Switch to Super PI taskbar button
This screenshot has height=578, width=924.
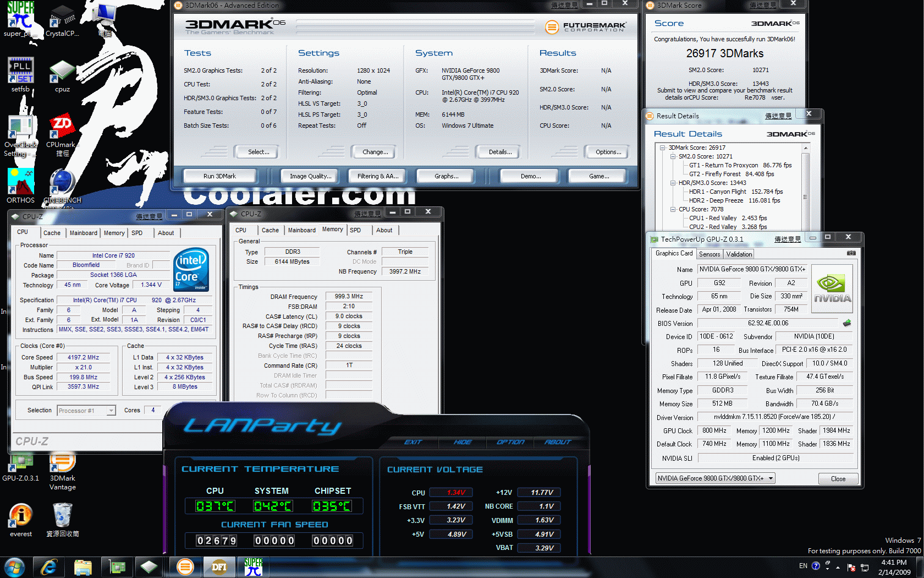254,567
